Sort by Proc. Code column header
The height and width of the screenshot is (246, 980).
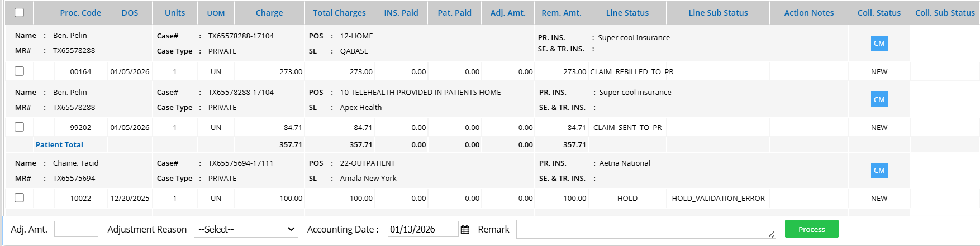(80, 13)
